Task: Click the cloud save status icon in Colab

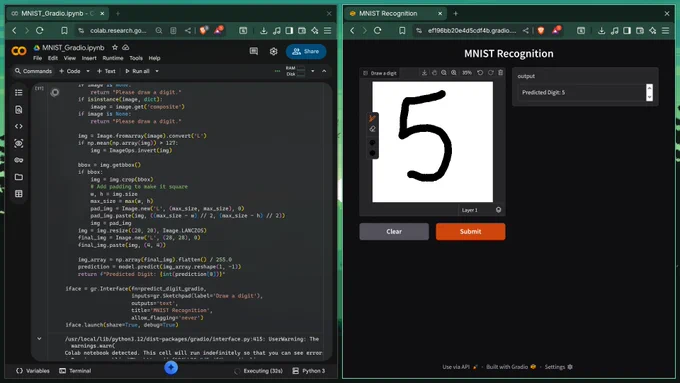Action: tap(126, 47)
